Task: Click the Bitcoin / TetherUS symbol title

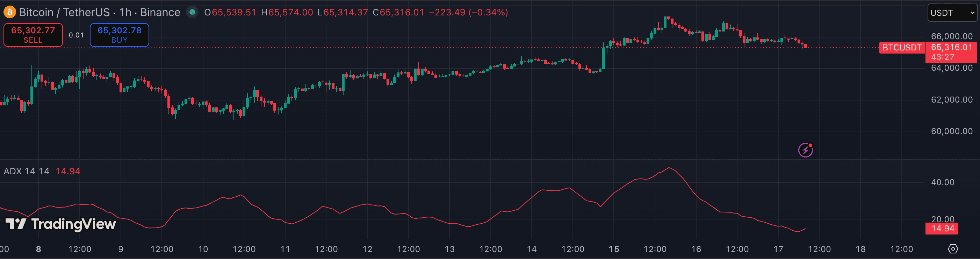Action: (64, 12)
